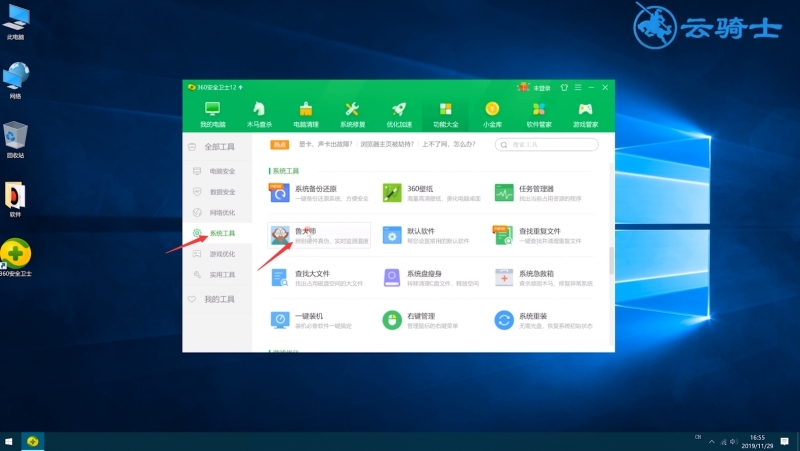Click the upgrade arrow beside 360安全卫士12
Screen dimensions: 800x451
click(x=240, y=88)
